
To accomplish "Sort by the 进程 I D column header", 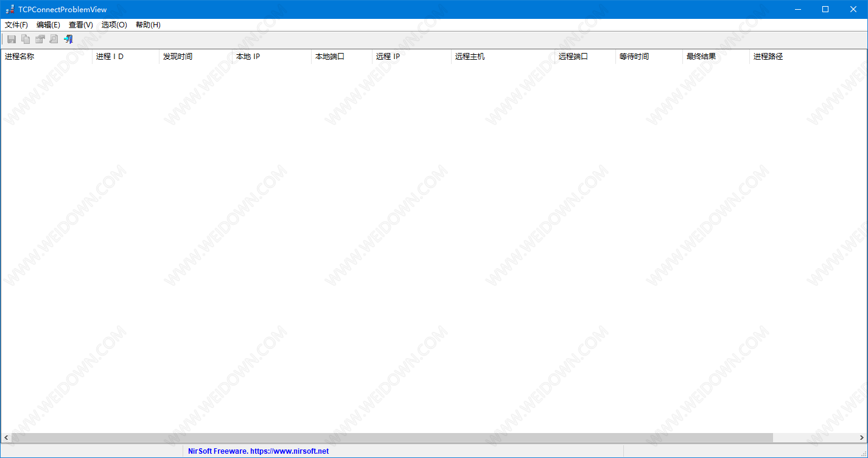I will [125, 57].
